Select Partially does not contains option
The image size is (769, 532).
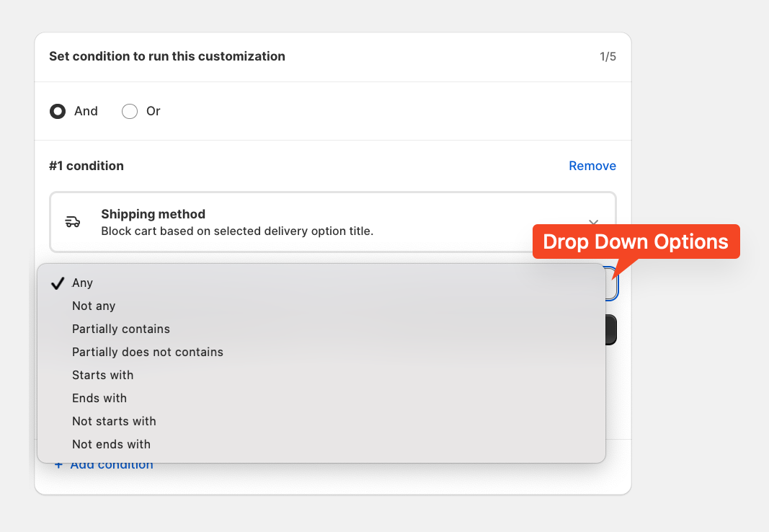(148, 353)
